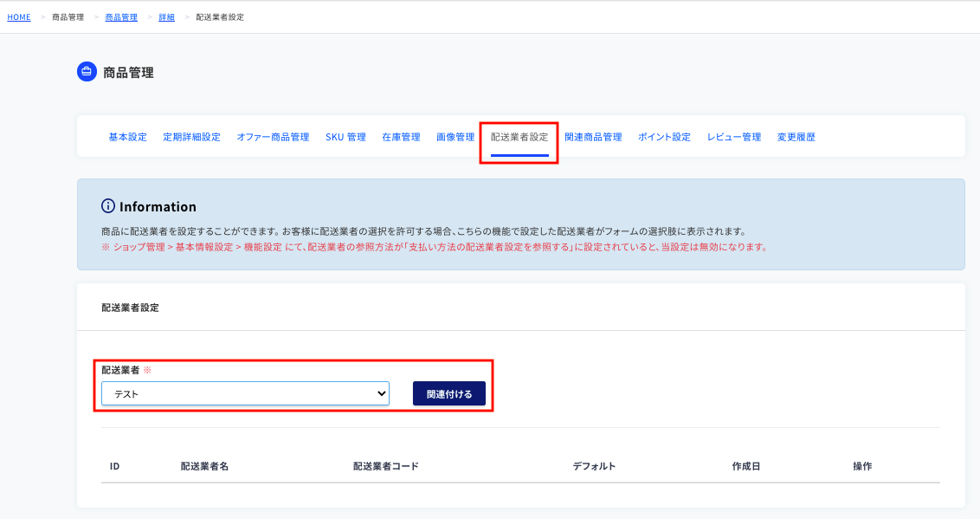
Task: Open the 在庫管理 tab
Action: (401, 137)
